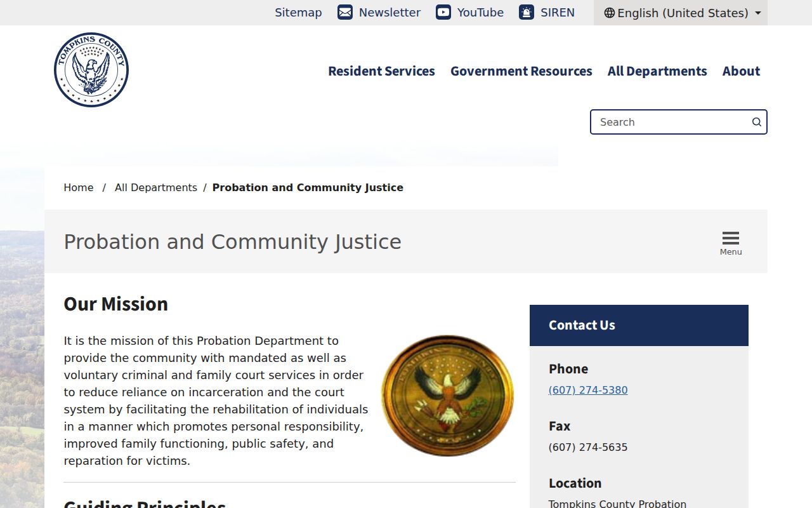The height and width of the screenshot is (508, 812).
Task: Click the golden Tompkins County seal image
Action: (447, 395)
